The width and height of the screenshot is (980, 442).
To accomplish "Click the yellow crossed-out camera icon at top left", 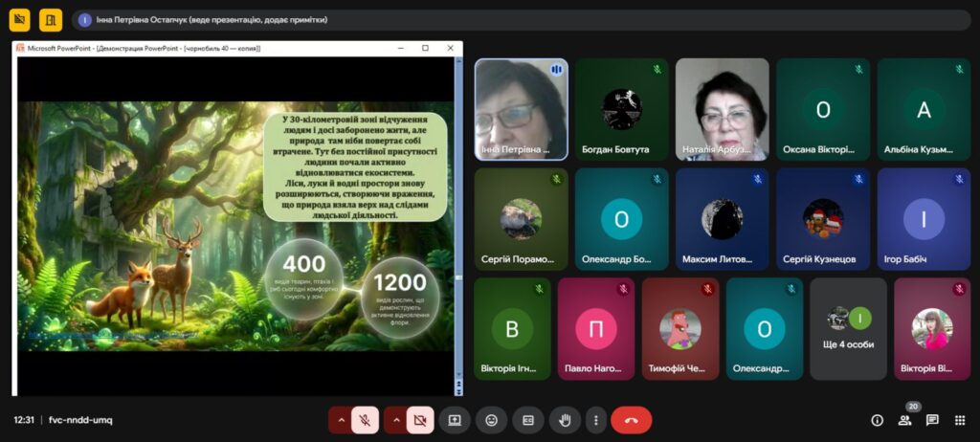I will 20,19.
